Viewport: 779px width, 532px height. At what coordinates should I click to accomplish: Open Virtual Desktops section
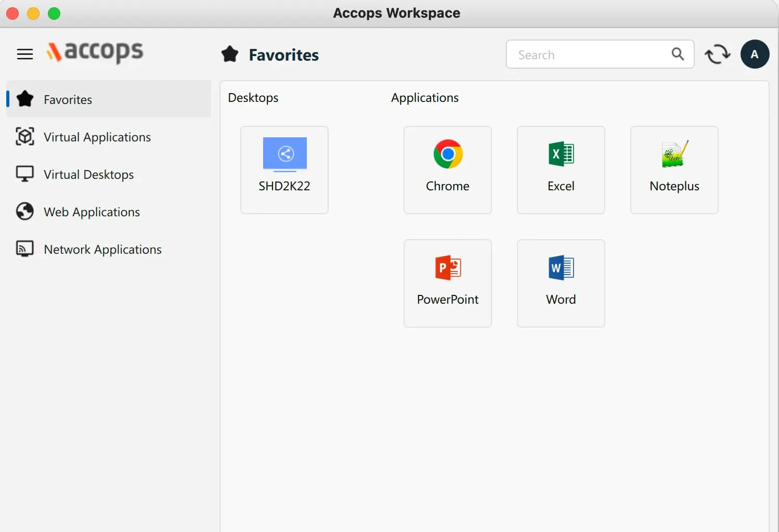[109, 174]
